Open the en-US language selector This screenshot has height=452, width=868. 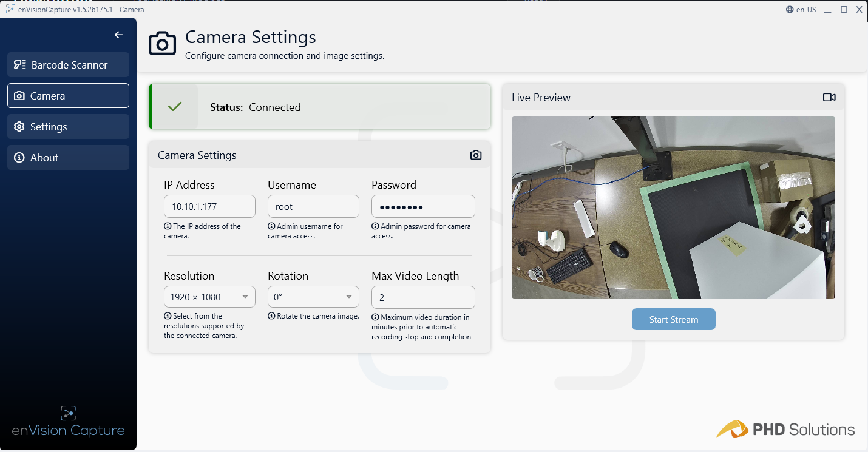pos(801,10)
